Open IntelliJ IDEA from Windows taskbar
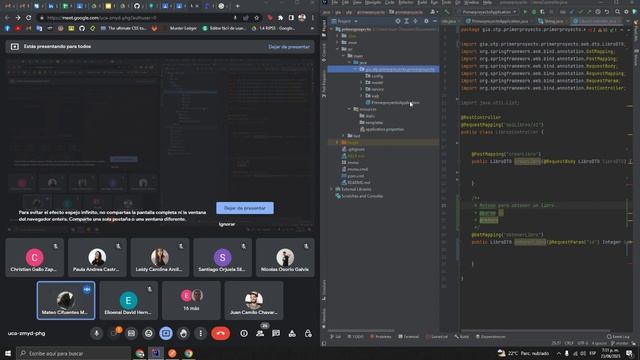 point(156,353)
